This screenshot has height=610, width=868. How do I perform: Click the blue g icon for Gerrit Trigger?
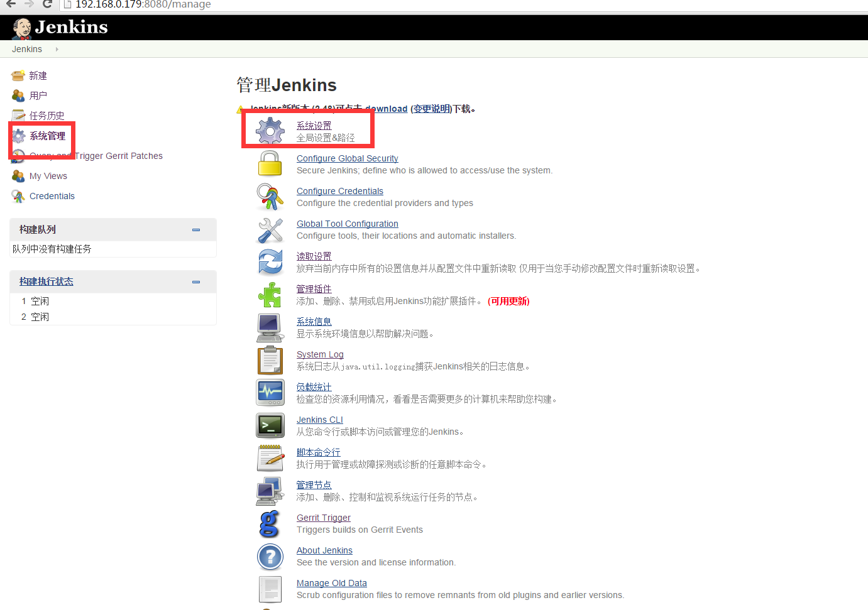(x=270, y=524)
